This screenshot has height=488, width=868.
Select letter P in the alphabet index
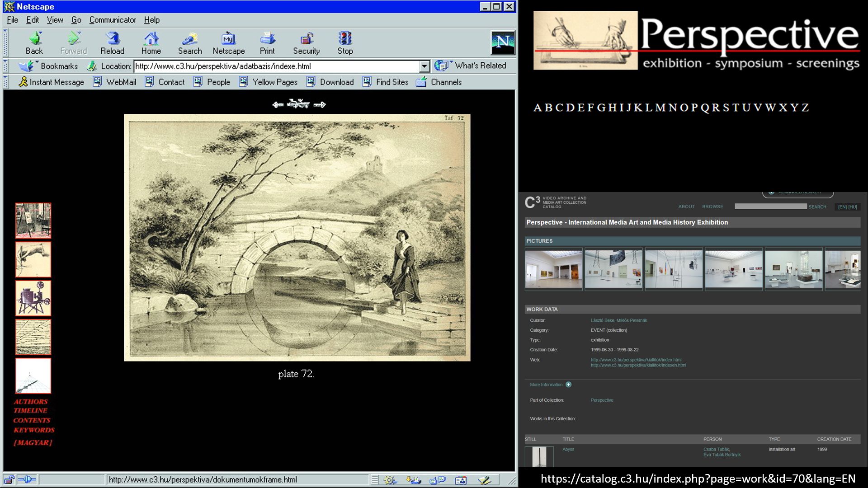694,108
